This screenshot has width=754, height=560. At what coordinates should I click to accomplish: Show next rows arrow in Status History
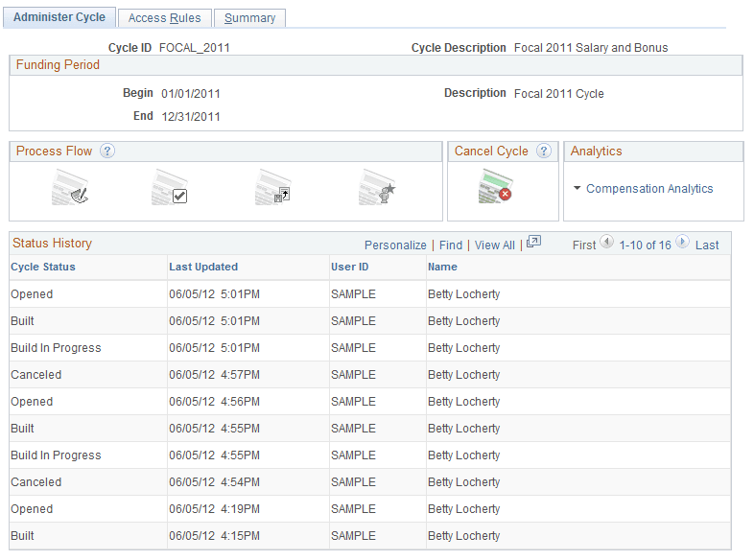coord(682,242)
